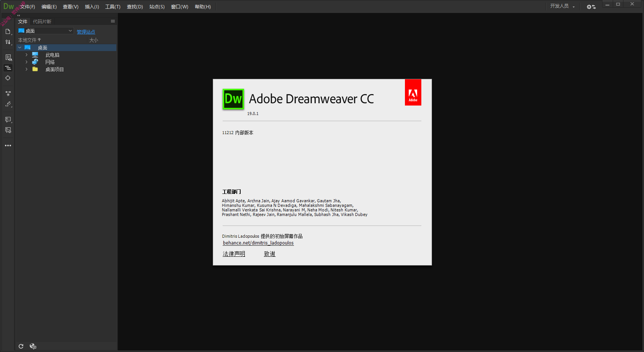Click the globe log icon beside Refresh

tap(33, 346)
